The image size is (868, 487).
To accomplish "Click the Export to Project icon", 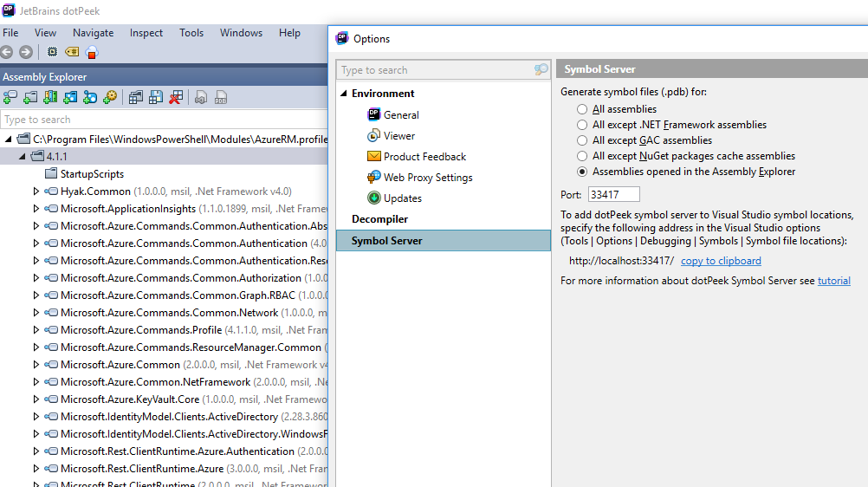I will click(201, 98).
